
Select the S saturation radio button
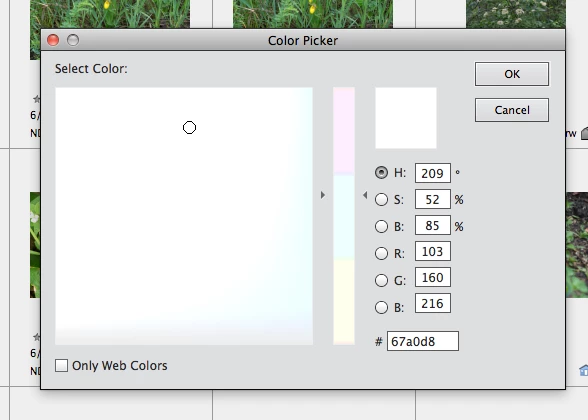coord(381,200)
